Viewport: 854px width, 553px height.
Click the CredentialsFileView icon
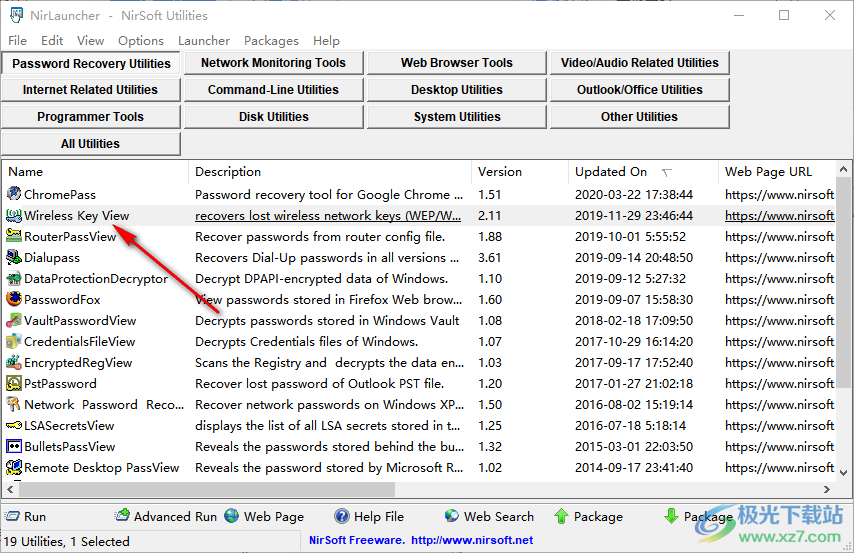click(14, 342)
